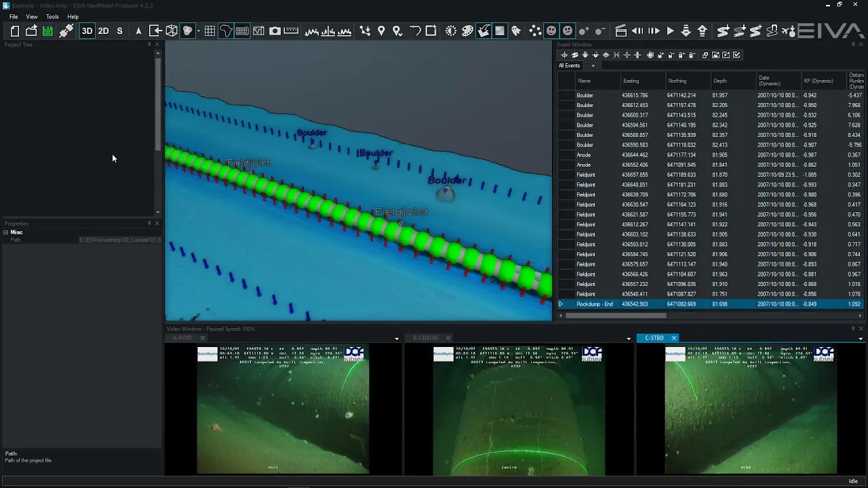Toggle the 2D view mode button

pyautogui.click(x=103, y=31)
